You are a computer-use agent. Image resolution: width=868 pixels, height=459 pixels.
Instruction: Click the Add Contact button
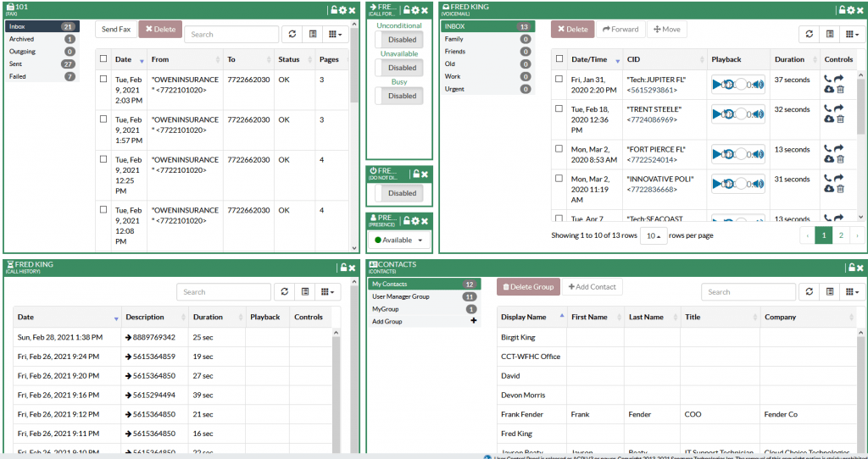(593, 286)
